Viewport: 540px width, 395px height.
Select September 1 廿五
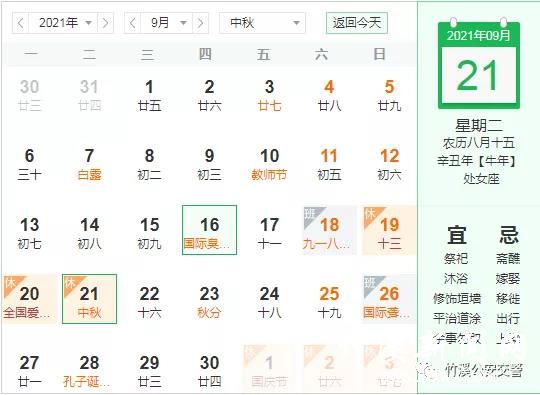(x=149, y=95)
